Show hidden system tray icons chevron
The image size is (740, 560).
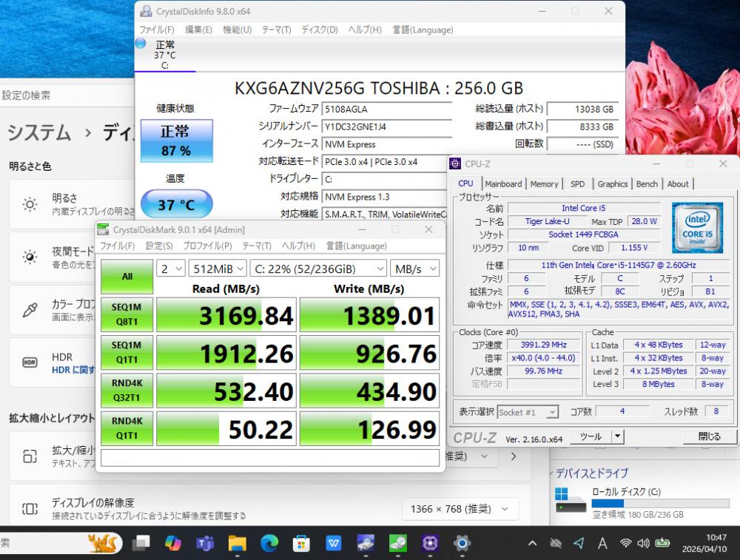tap(532, 544)
